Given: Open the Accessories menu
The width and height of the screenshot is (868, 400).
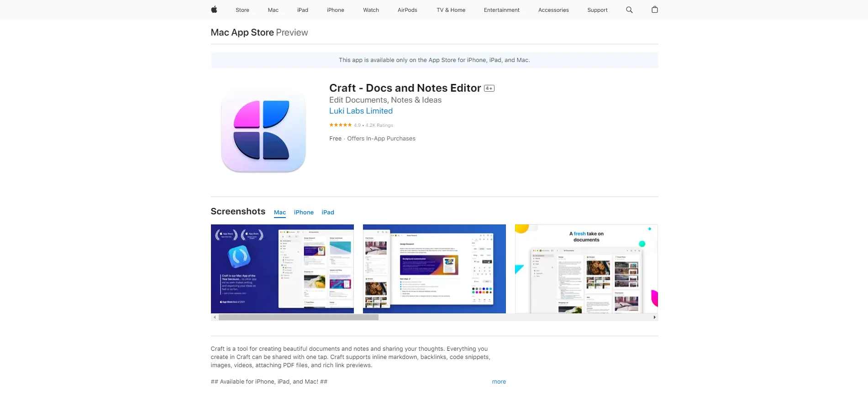Looking at the screenshot, I should click(553, 10).
